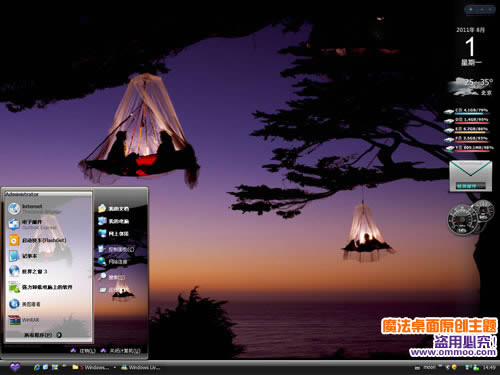
Task: Open Internet Explorer from the Start menu
Action: point(33,209)
